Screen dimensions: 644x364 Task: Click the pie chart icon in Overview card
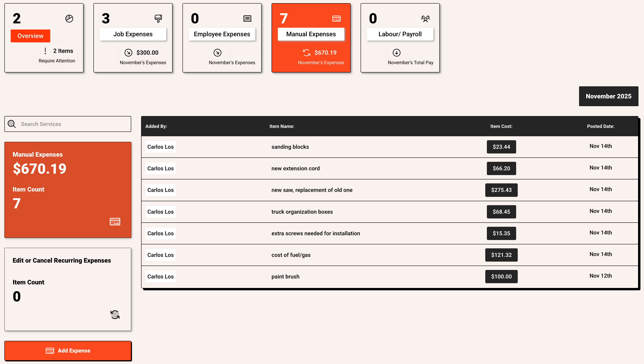click(69, 18)
